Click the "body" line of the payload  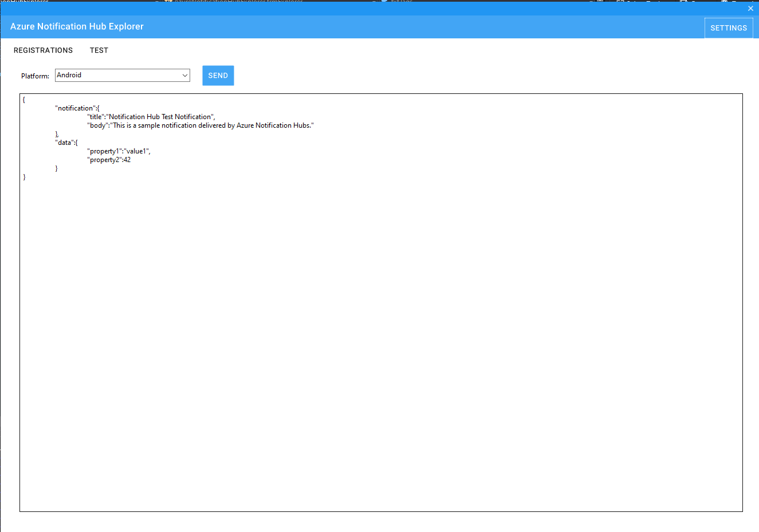[200, 125]
